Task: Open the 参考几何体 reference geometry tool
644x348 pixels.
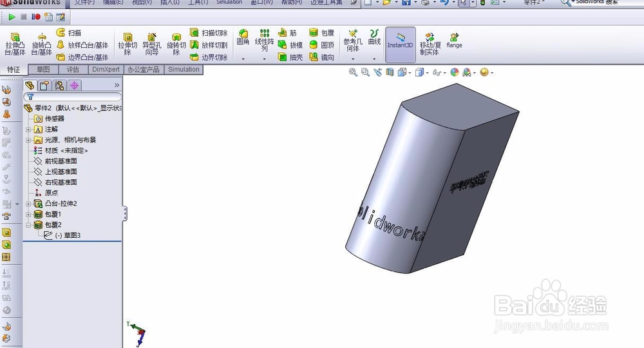Action: 353,40
